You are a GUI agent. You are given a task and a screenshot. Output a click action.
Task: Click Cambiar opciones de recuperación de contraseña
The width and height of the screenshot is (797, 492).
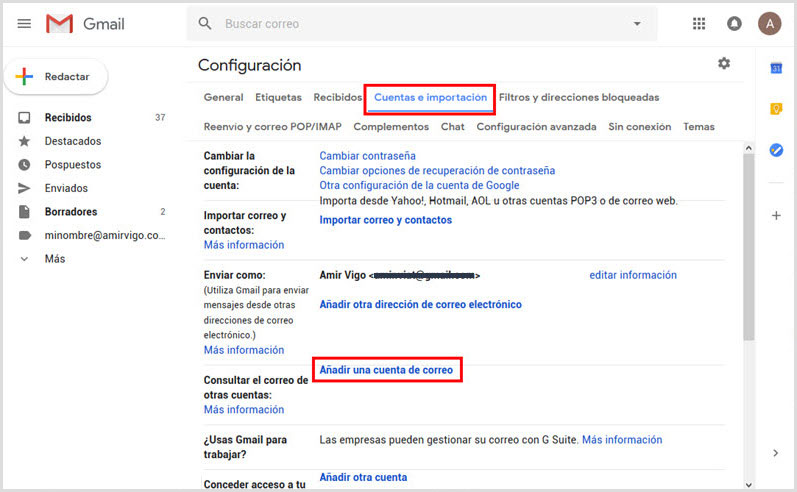pyautogui.click(x=437, y=171)
